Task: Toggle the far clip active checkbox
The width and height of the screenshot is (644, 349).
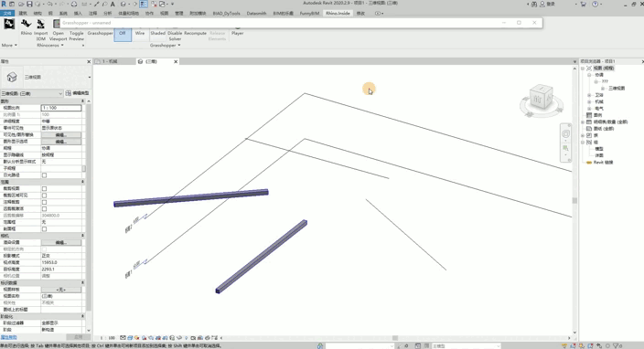Action: pos(44,208)
